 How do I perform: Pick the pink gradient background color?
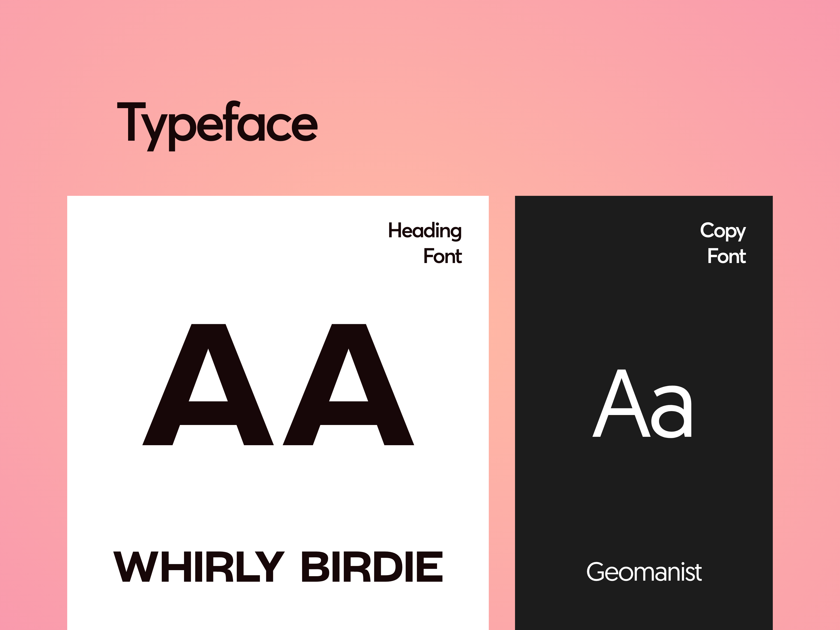570,95
